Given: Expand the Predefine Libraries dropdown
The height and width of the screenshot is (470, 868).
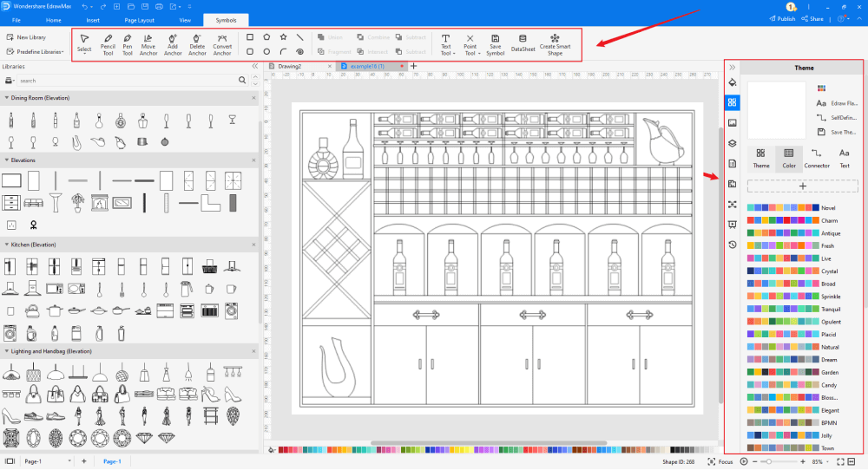Looking at the screenshot, I should [35, 52].
